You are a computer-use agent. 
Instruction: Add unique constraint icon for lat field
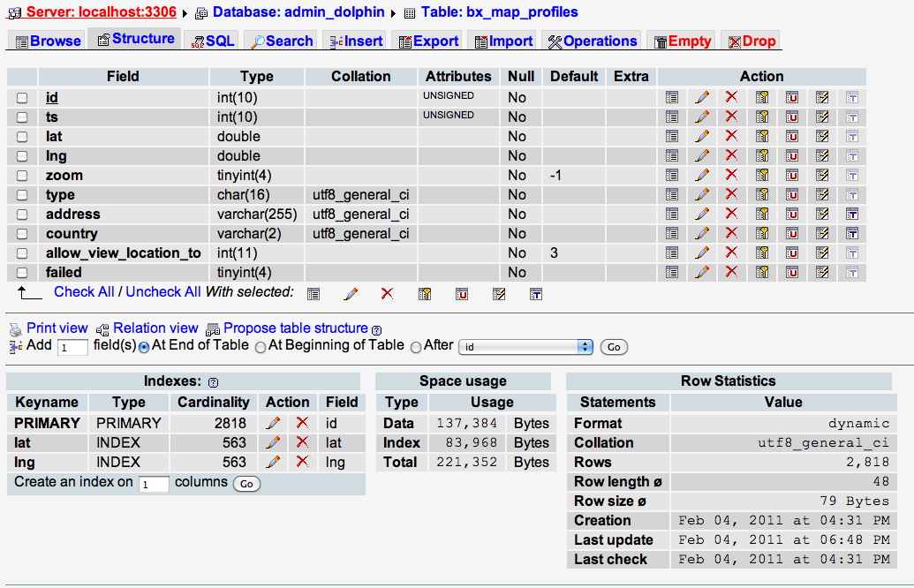[792, 137]
